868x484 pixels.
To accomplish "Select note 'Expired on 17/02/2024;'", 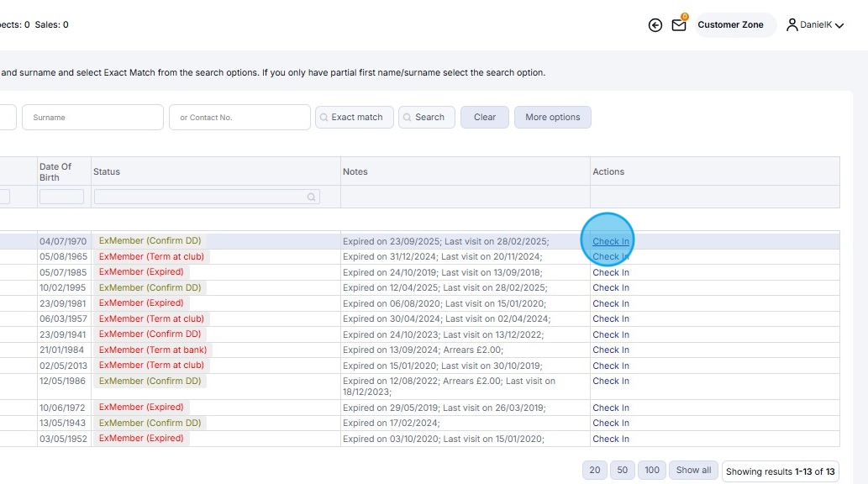I will [392, 423].
